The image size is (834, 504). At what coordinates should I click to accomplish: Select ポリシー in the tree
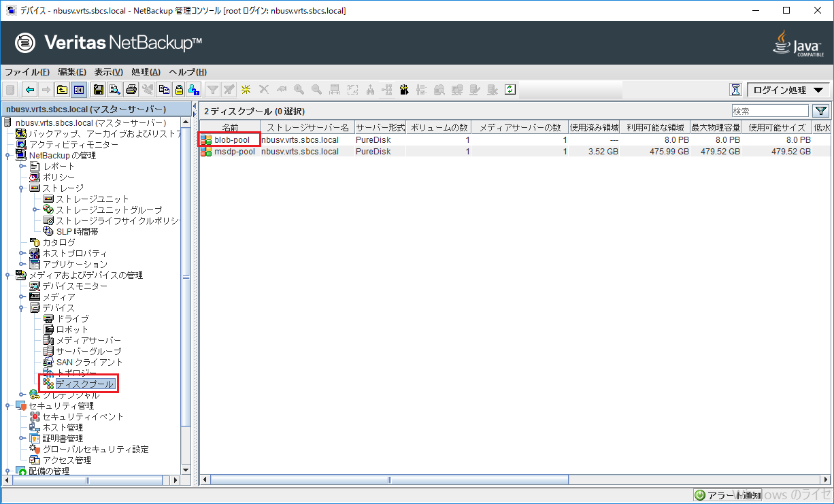pyautogui.click(x=59, y=178)
